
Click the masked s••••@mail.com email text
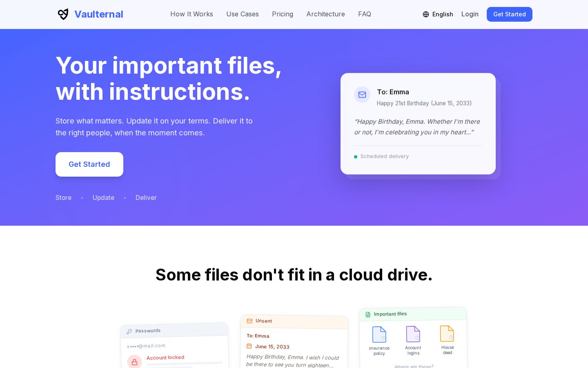pos(146,346)
